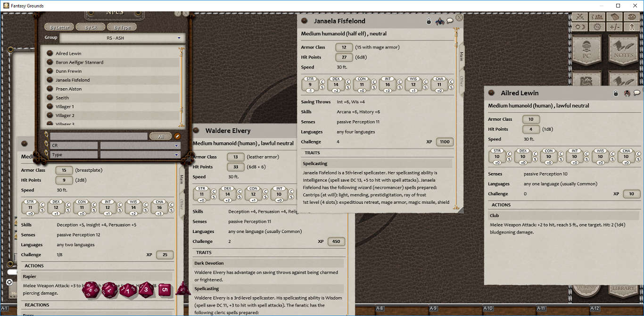The height and width of the screenshot is (316, 644).
Task: Open the PC characters panel
Action: (587, 50)
